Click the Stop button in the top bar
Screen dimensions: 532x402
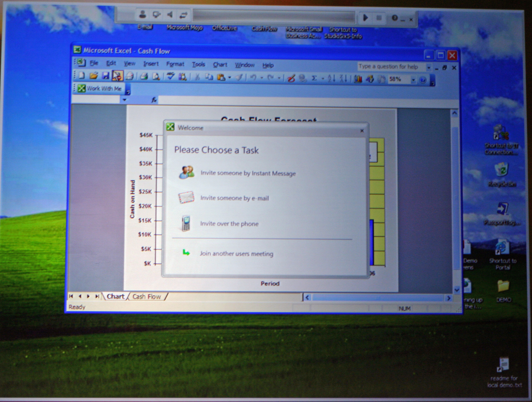coord(379,18)
